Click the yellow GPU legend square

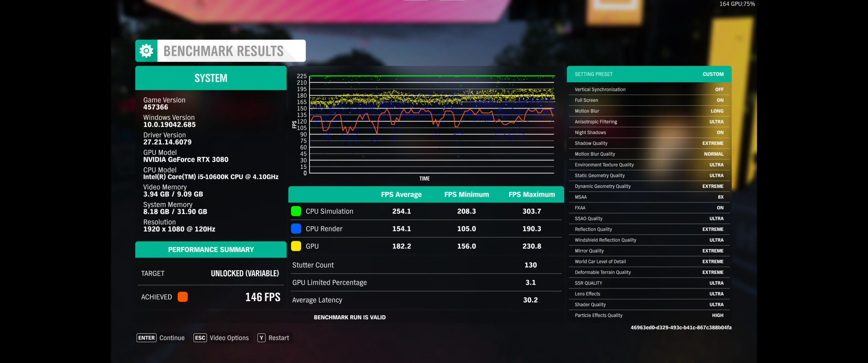pyautogui.click(x=296, y=246)
